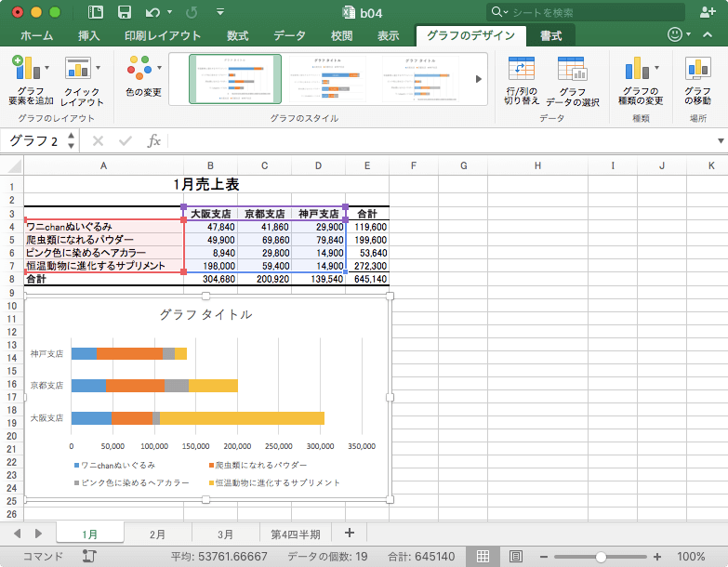Screen dimensions: 728x567
Task: Add a new sheet with plus icon
Action: [350, 534]
